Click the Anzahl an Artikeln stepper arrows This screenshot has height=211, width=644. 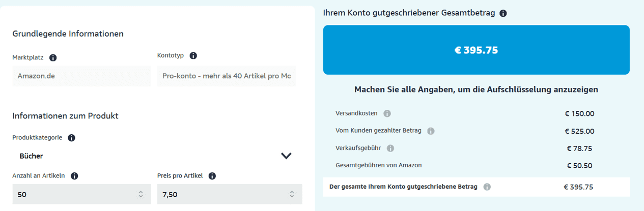[141, 194]
